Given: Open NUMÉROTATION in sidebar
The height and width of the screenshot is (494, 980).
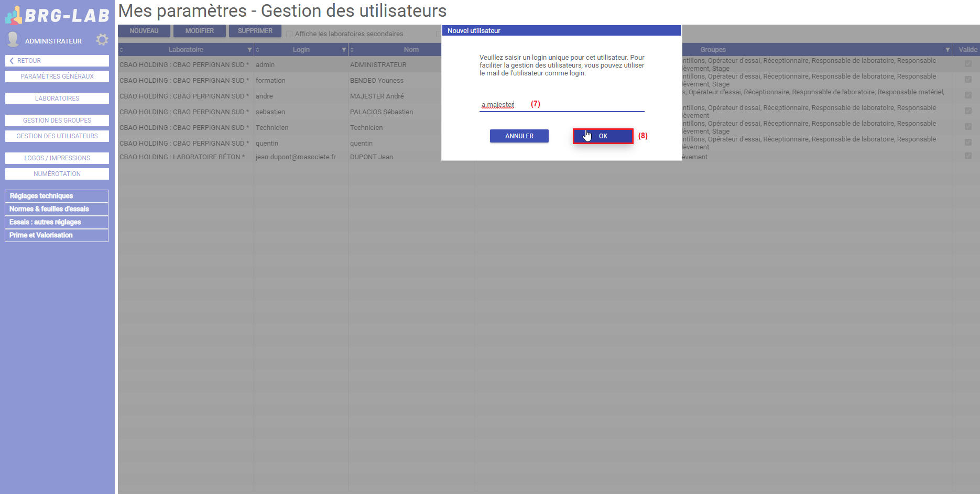Looking at the screenshot, I should pyautogui.click(x=57, y=174).
